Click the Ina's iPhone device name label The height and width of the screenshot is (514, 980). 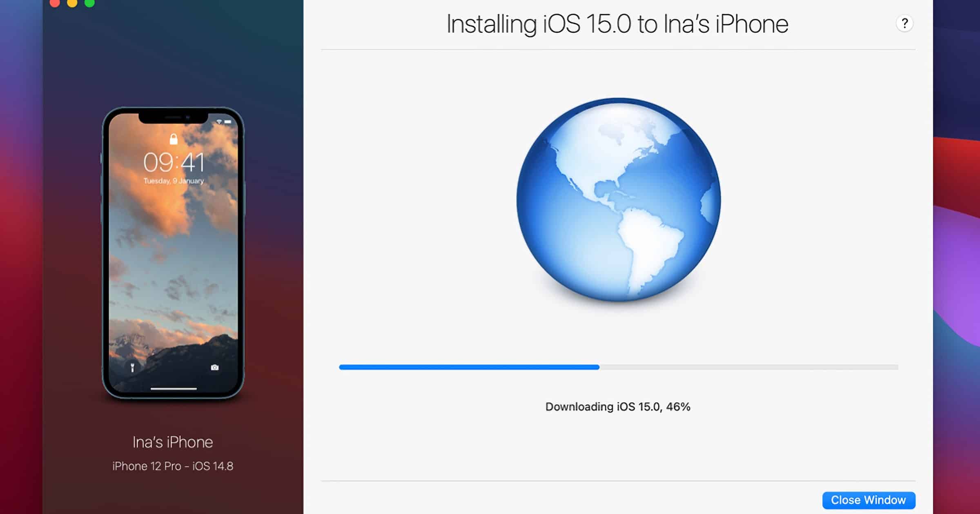[173, 442]
